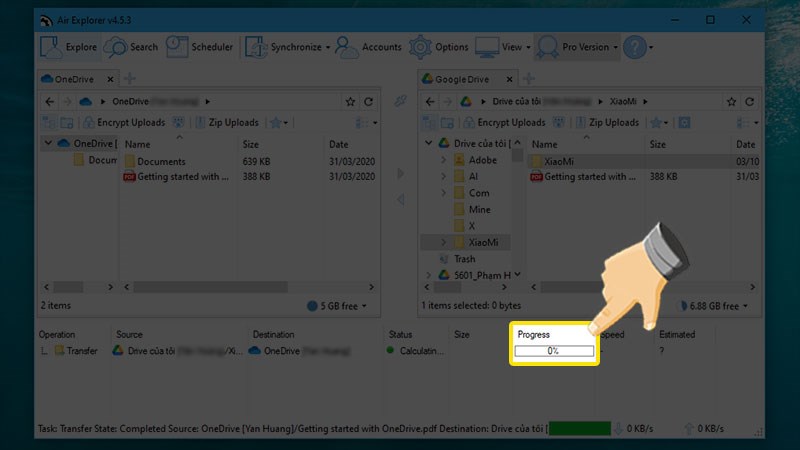Viewport: 800px width, 450px height.
Task: Open view mode dropdown in OneDrive pane
Action: pyautogui.click(x=367, y=122)
